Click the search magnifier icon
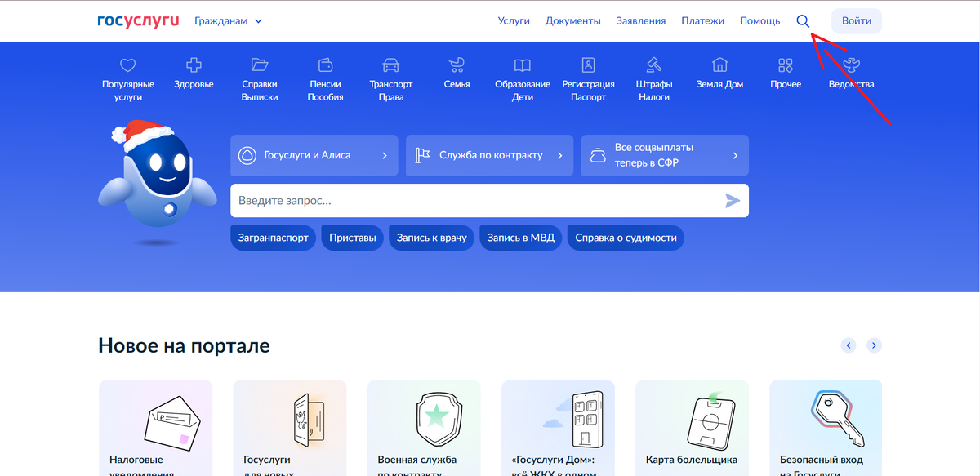The width and height of the screenshot is (980, 476). pyautogui.click(x=803, y=20)
